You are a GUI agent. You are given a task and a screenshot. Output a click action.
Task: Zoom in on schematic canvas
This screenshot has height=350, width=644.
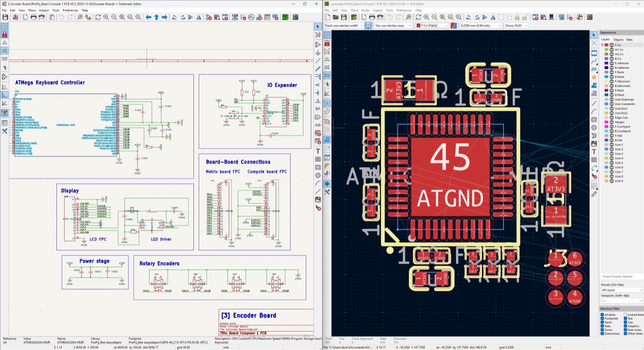tap(106, 17)
